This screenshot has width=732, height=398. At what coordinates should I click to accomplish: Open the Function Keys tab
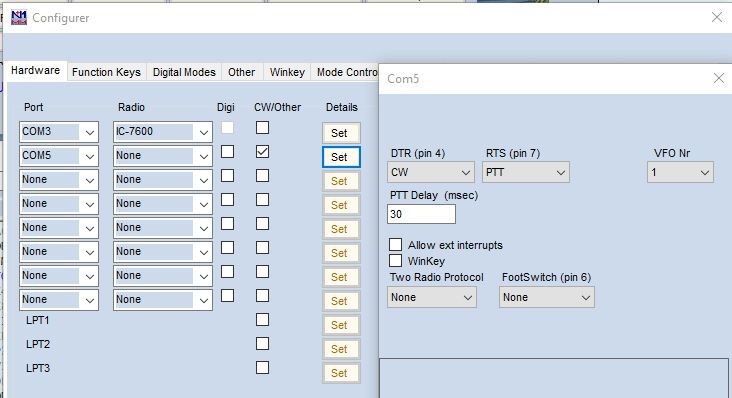pos(106,72)
